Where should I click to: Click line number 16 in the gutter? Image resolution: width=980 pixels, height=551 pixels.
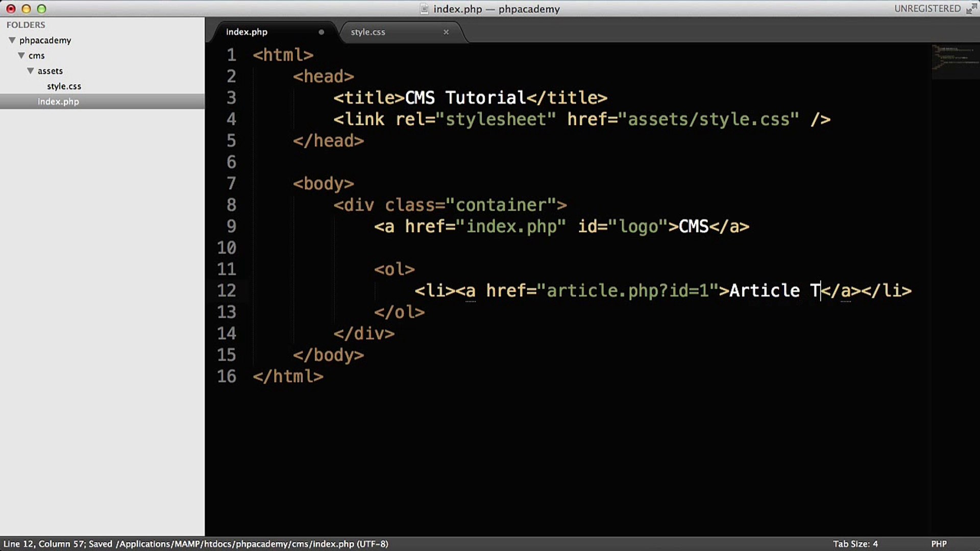pyautogui.click(x=227, y=376)
